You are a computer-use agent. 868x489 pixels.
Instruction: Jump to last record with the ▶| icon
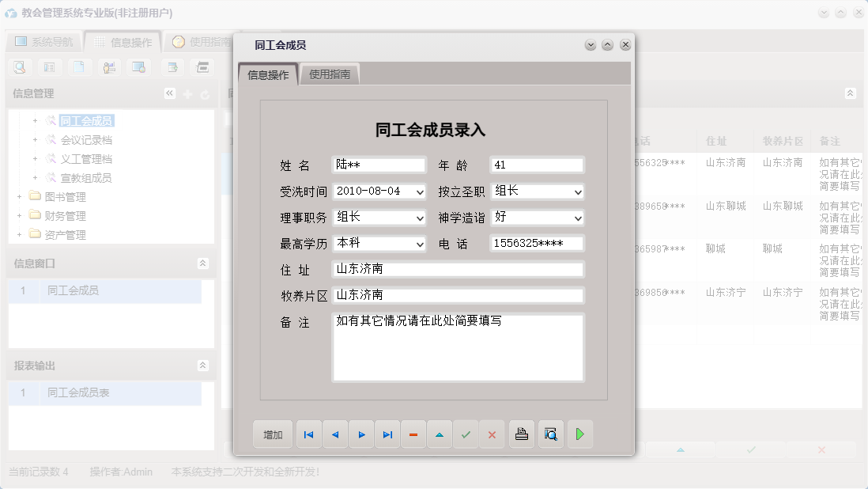pyautogui.click(x=387, y=434)
